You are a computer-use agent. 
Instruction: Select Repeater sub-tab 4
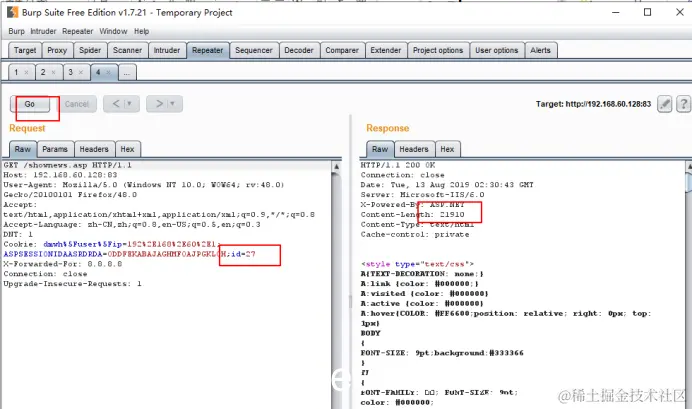pos(98,72)
